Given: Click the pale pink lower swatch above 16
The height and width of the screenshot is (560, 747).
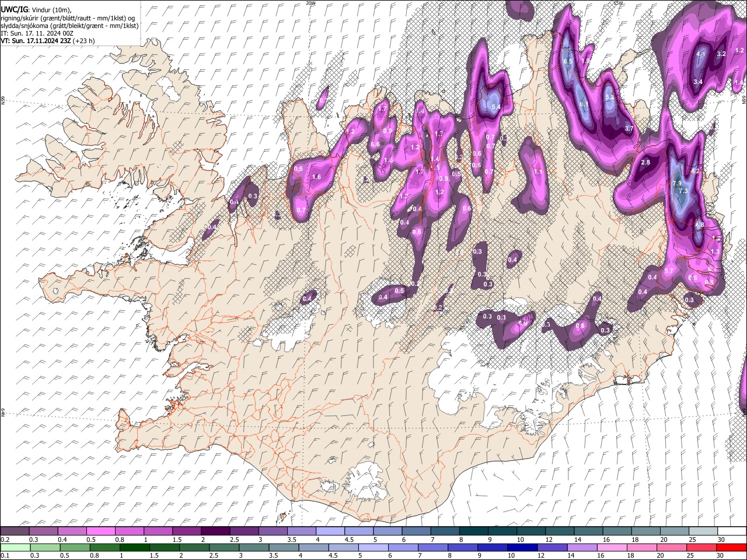Looking at the screenshot, I should (612, 547).
